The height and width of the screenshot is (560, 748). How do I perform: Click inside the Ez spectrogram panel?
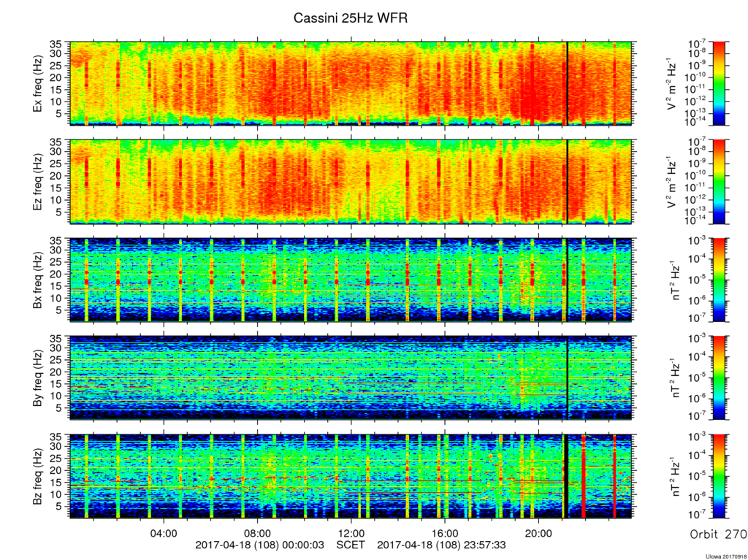pos(351,182)
